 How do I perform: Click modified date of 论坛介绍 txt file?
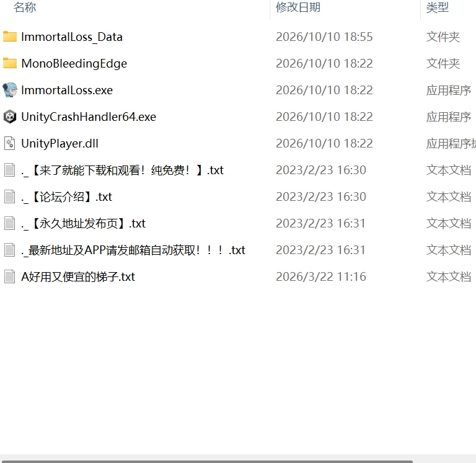(x=321, y=197)
